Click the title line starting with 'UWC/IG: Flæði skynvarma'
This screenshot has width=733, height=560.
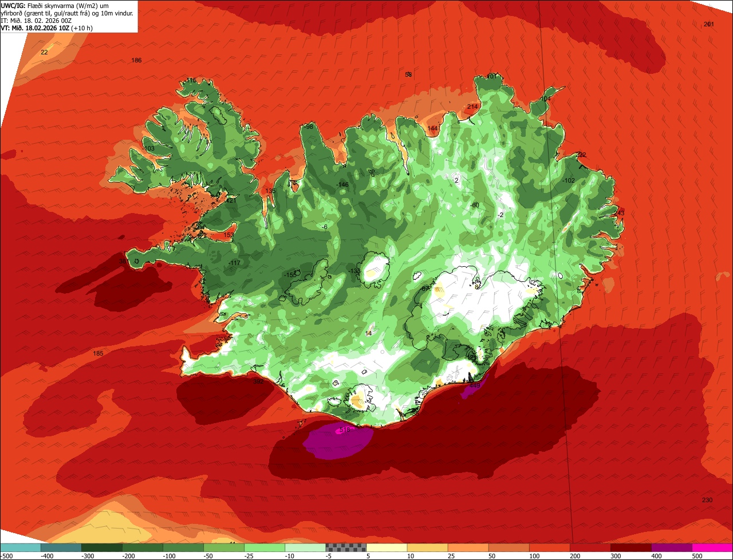pyautogui.click(x=55, y=6)
